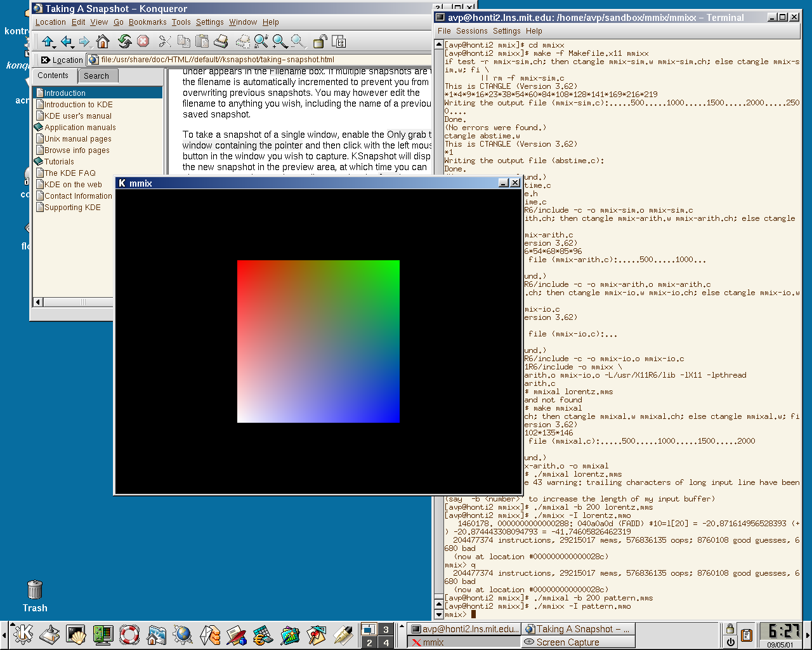
Task: Open the Up arrow history dropdown
Action: pos(55,47)
